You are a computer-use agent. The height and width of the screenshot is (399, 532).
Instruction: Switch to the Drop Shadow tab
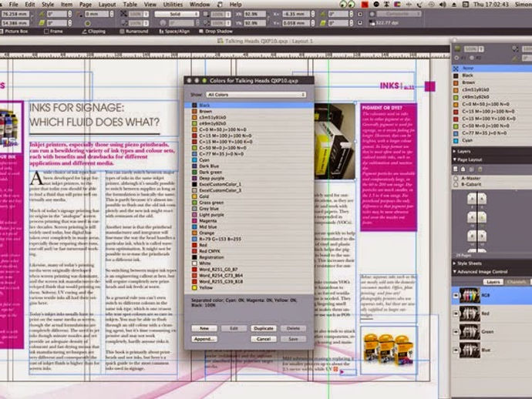pyautogui.click(x=216, y=32)
